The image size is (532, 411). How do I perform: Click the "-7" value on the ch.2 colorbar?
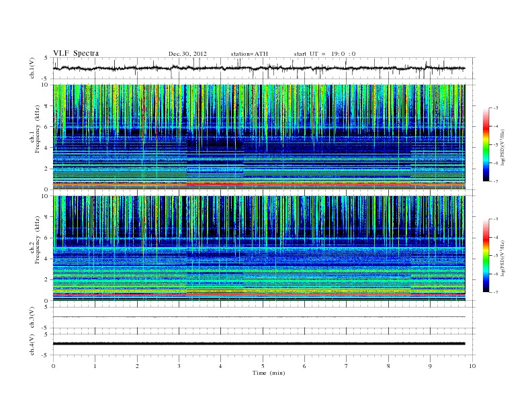click(495, 292)
